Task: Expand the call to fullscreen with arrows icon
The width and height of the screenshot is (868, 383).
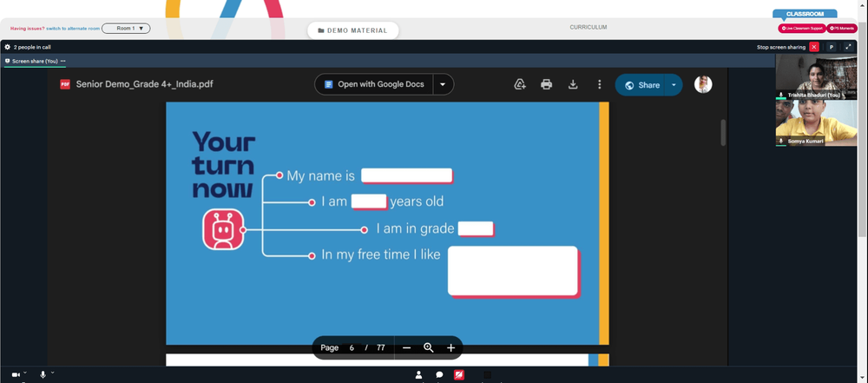Action: pyautogui.click(x=848, y=47)
